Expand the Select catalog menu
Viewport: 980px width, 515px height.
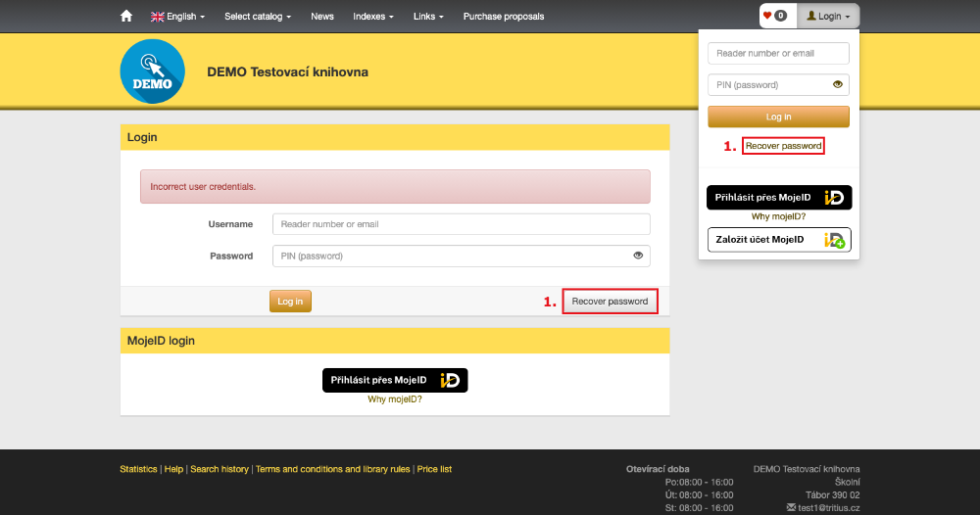point(258,17)
